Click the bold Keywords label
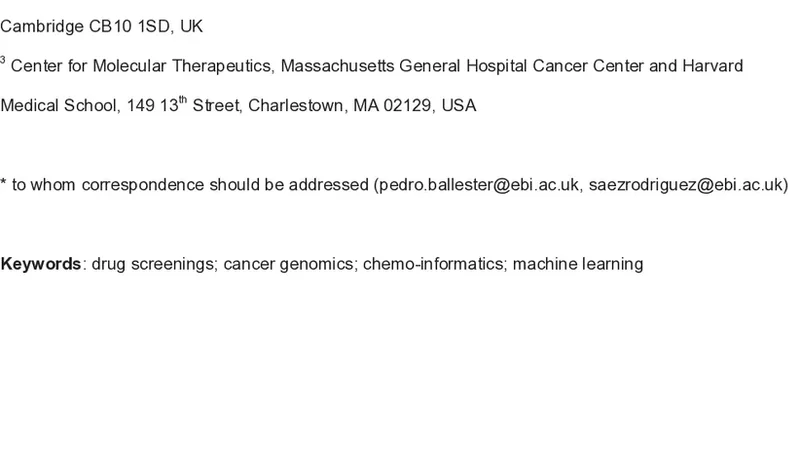This screenshot has height=450, width=800. click(41, 264)
